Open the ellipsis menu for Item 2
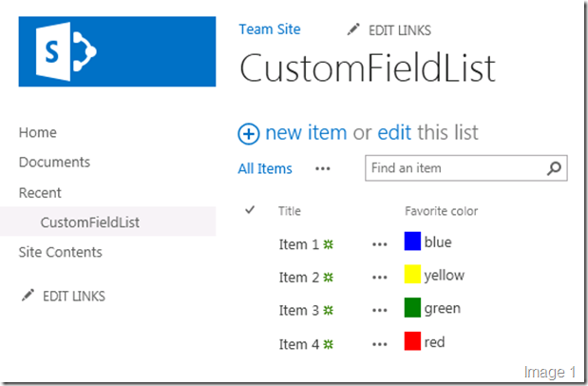 (x=380, y=278)
